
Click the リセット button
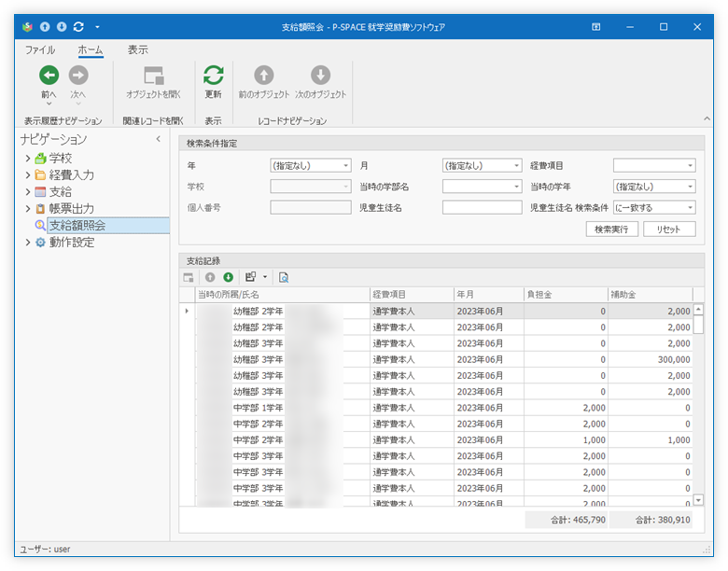668,230
